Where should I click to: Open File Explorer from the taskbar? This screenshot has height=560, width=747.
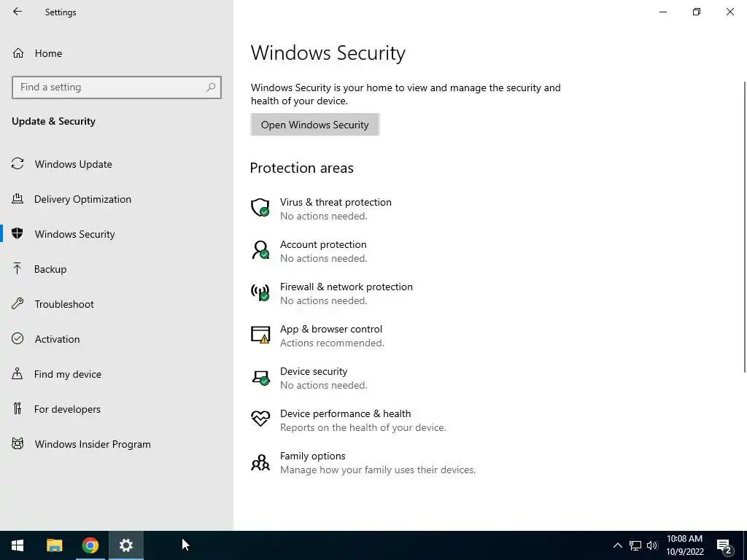pos(54,545)
